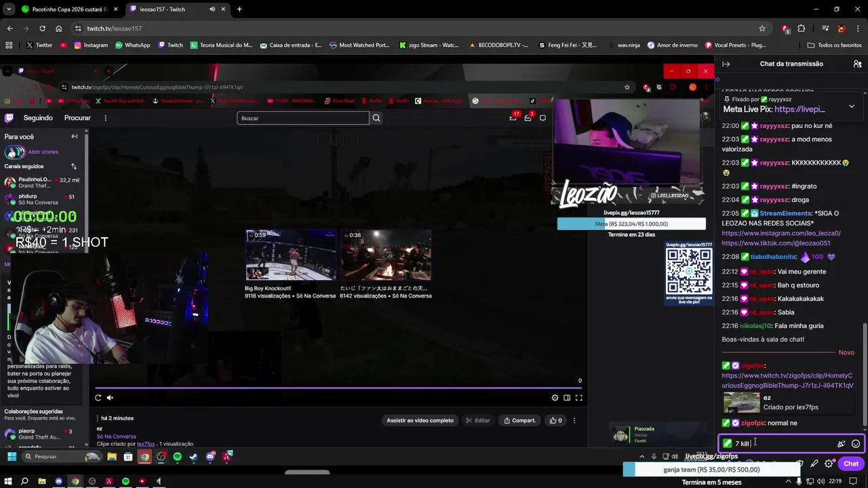Click the Compart. share button

[x=519, y=420]
